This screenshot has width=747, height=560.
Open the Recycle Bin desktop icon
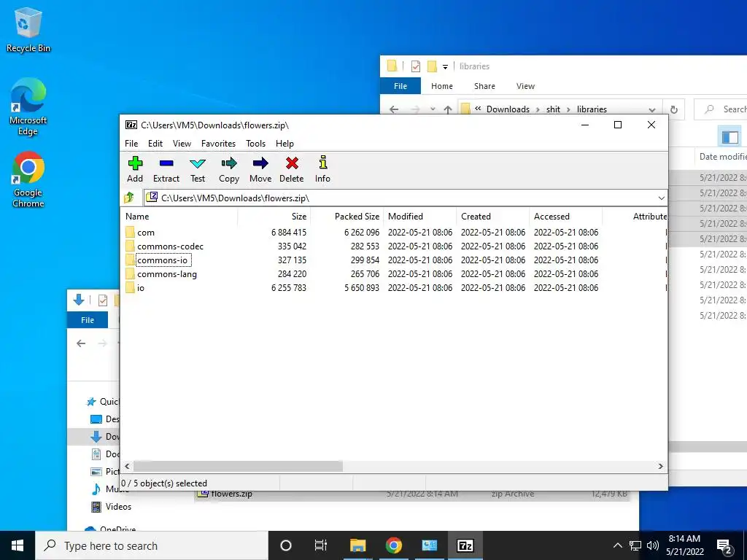tap(28, 29)
